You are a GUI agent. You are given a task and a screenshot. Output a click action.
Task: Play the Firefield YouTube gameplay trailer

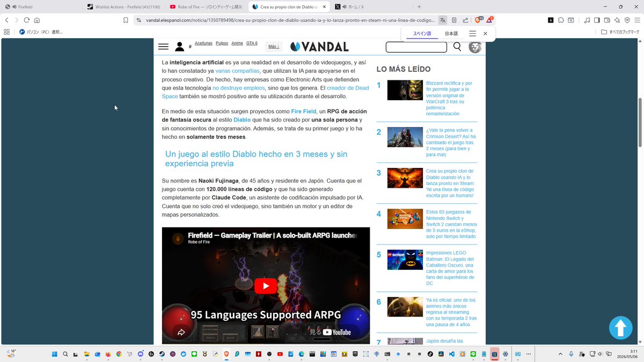(x=266, y=286)
